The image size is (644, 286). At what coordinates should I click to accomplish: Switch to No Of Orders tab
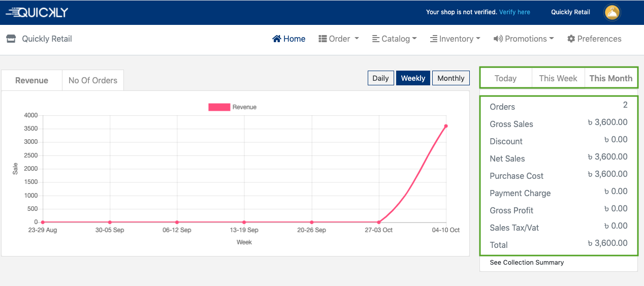(92, 80)
